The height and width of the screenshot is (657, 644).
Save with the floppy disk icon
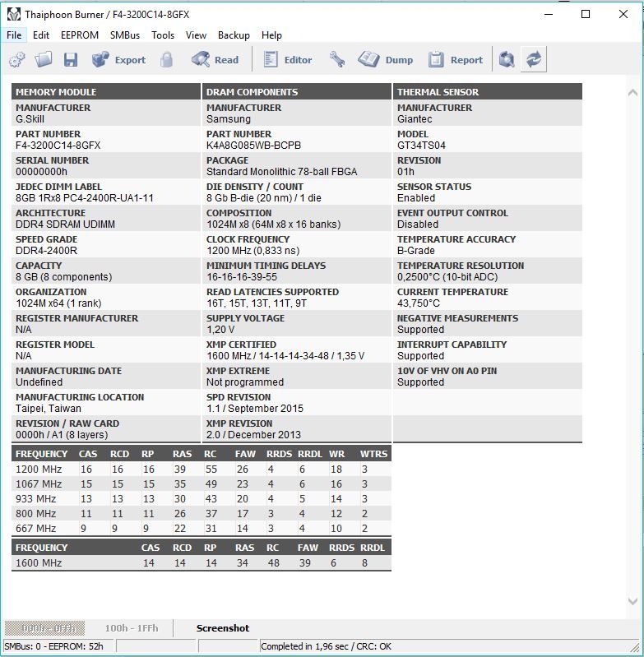[71, 59]
